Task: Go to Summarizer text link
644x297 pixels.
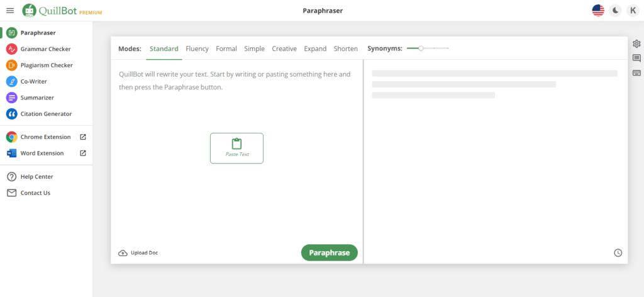Action: [x=37, y=98]
